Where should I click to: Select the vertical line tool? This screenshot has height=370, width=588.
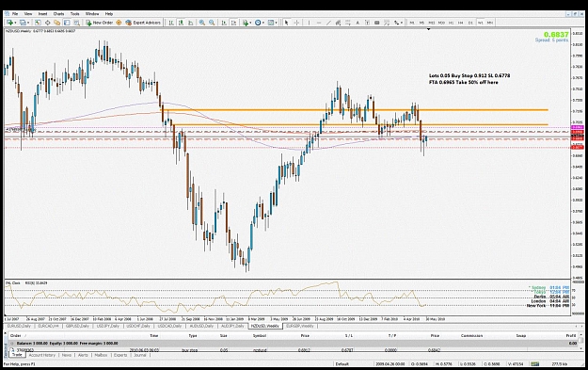click(x=309, y=23)
